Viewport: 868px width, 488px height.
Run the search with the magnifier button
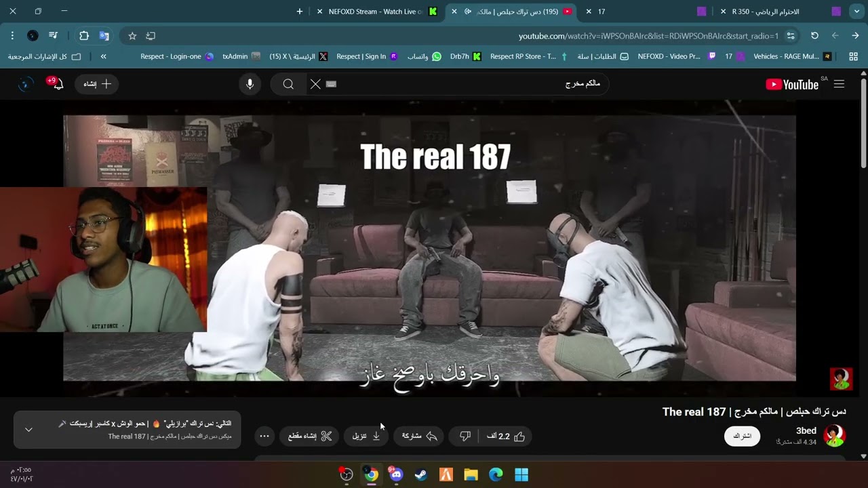tap(288, 84)
